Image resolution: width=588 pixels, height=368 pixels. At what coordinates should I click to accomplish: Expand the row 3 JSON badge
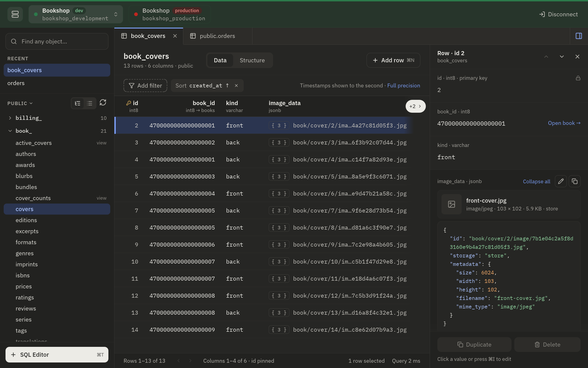(279, 143)
